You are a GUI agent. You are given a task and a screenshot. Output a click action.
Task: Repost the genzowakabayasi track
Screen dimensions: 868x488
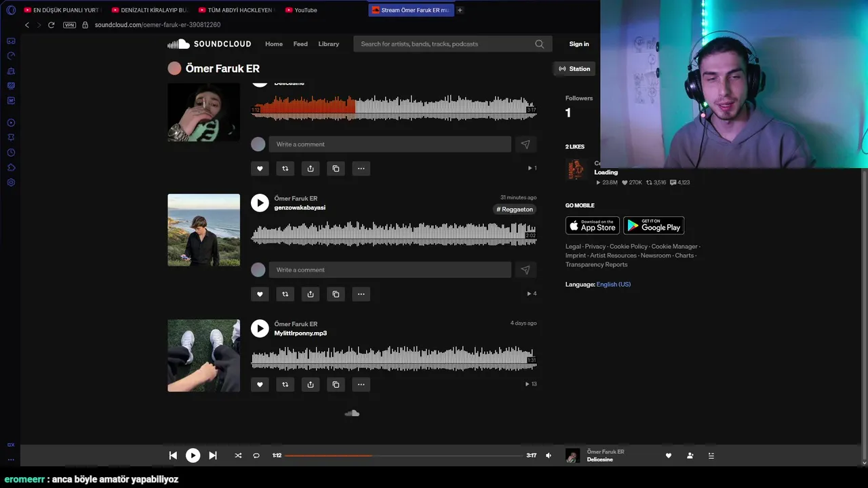pos(285,294)
